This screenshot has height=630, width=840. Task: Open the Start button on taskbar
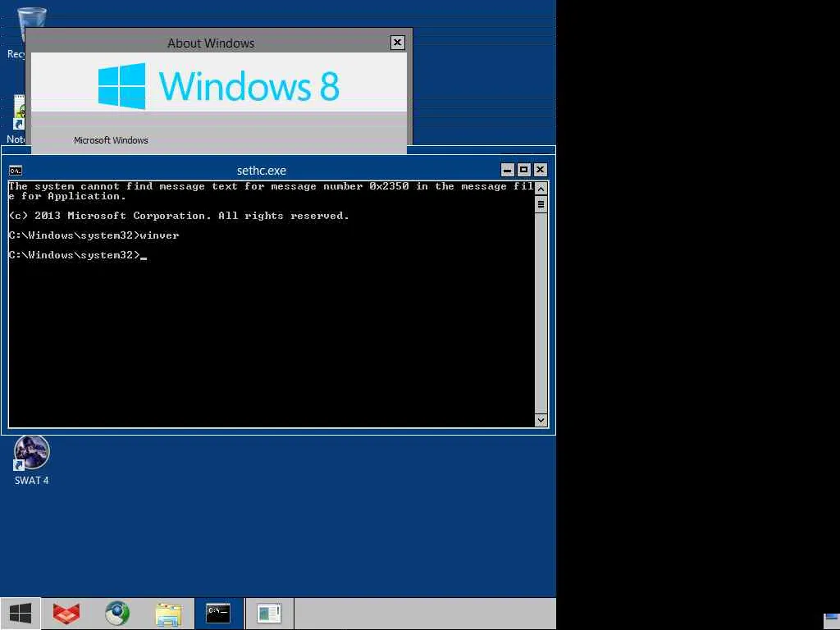(21, 614)
